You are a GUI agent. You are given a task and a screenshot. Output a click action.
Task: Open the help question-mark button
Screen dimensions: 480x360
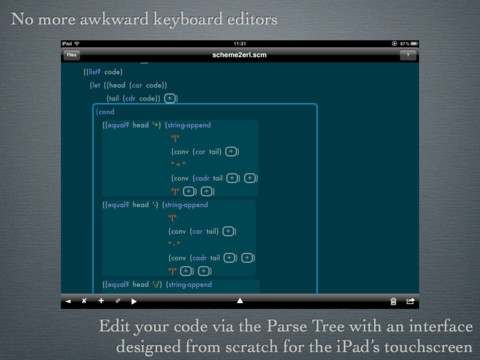click(x=408, y=55)
